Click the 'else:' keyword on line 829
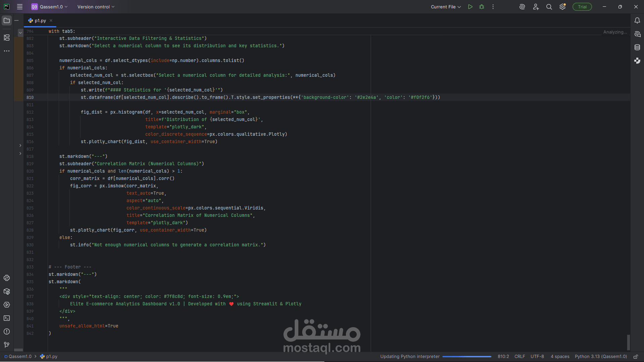Viewport: 644px width, 362px height. click(x=66, y=237)
